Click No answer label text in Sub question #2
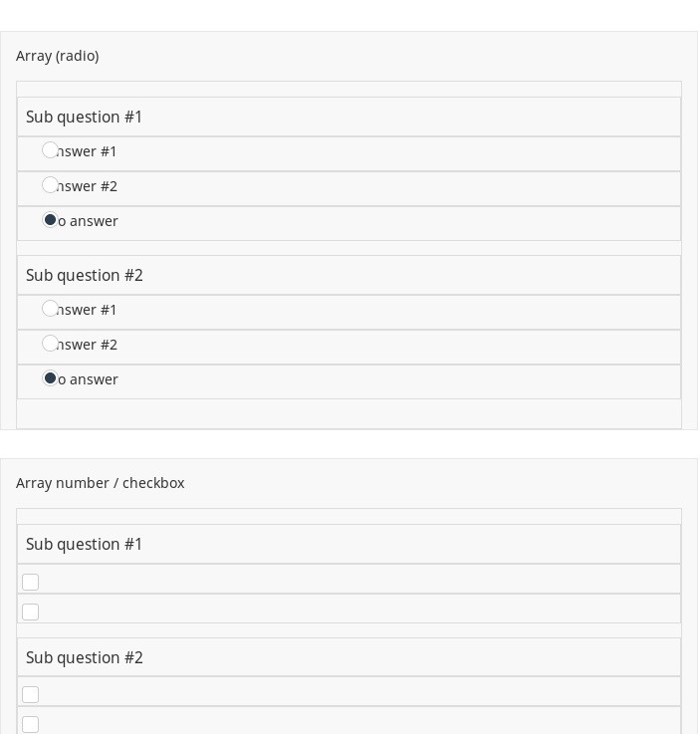This screenshot has width=700, height=734. [x=92, y=379]
